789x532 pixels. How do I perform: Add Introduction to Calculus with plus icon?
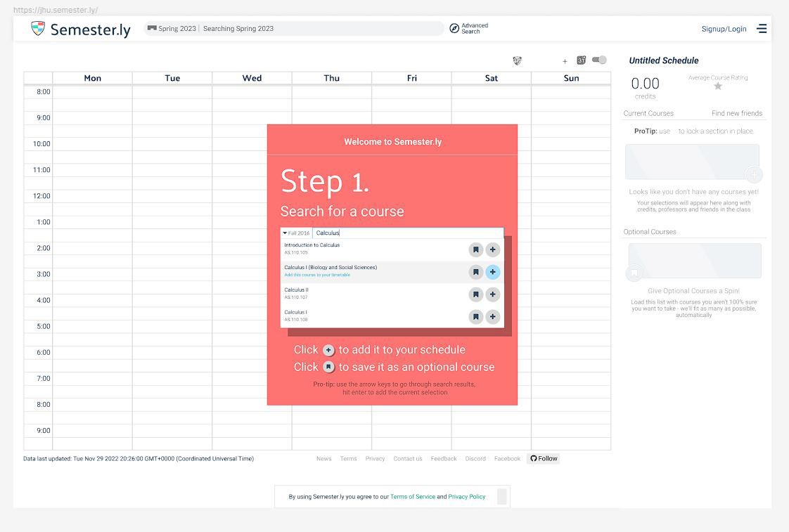pyautogui.click(x=493, y=249)
